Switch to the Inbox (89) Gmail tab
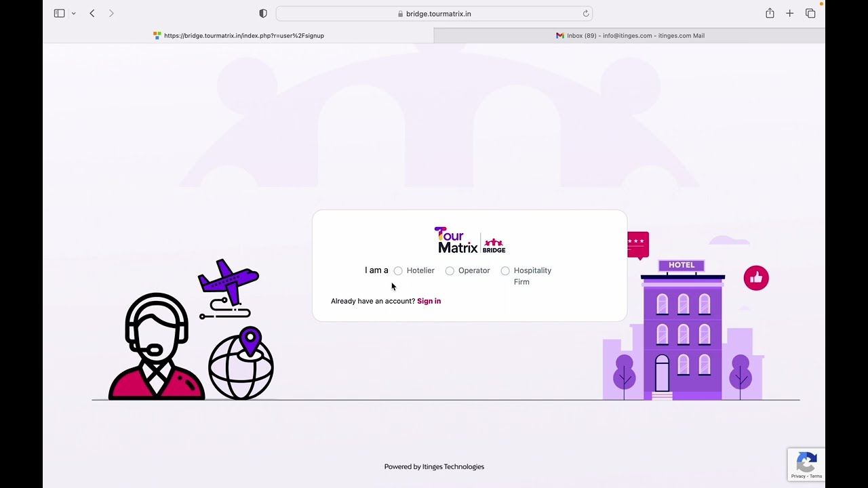 point(629,36)
